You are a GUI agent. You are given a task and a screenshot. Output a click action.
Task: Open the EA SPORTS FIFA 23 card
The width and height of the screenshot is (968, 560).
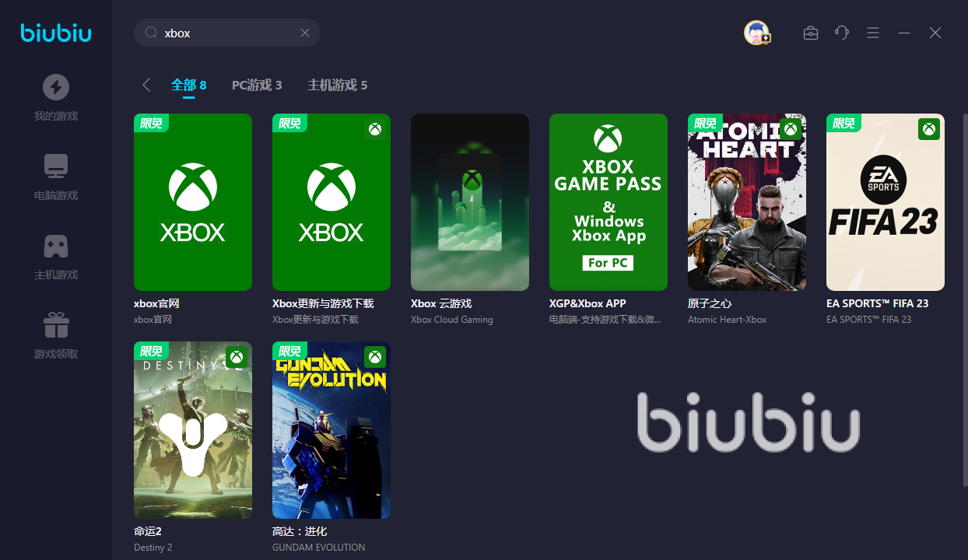pos(886,202)
